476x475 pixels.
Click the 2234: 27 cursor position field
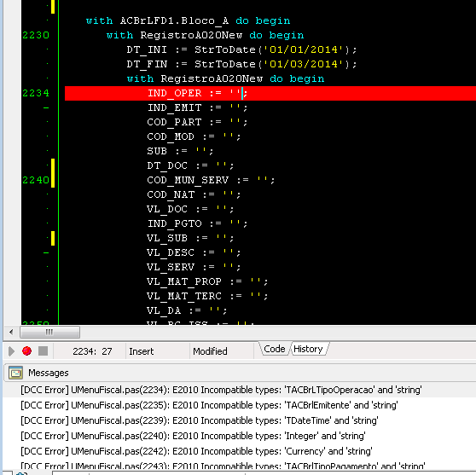point(92,351)
